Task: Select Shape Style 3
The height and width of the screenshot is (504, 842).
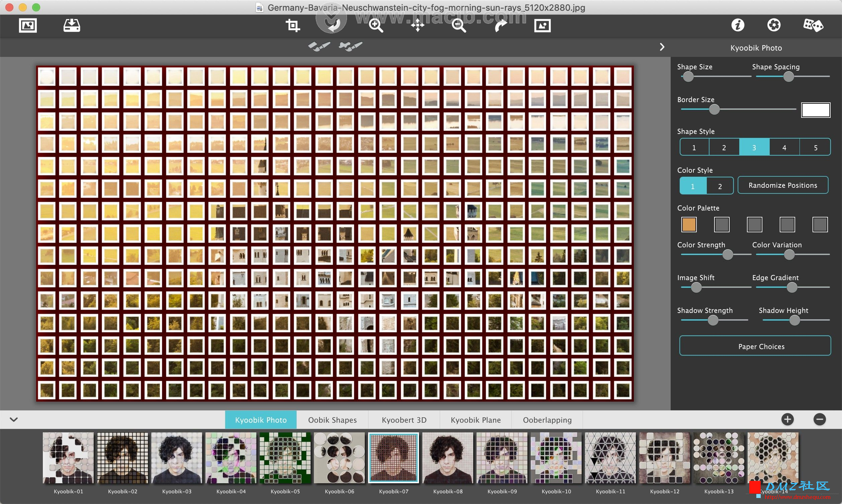Action: (754, 147)
